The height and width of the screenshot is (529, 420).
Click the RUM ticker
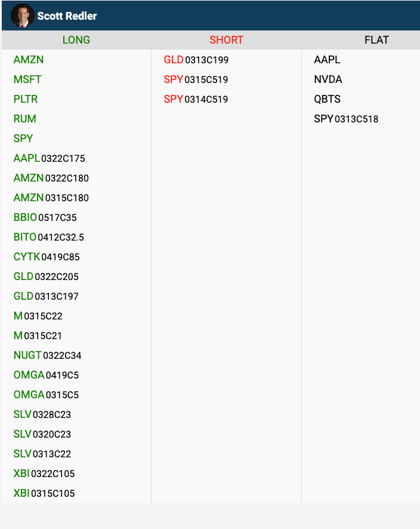pos(25,119)
